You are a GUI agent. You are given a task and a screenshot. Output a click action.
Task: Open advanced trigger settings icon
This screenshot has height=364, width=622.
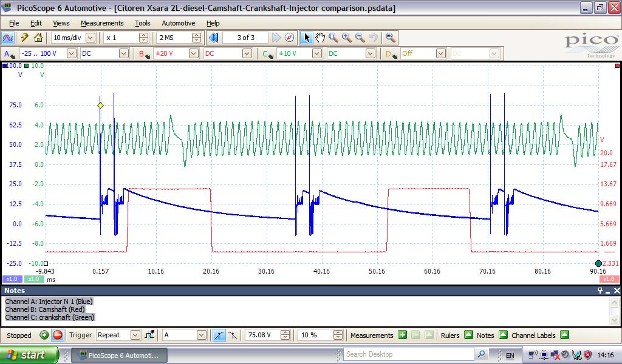(149, 335)
